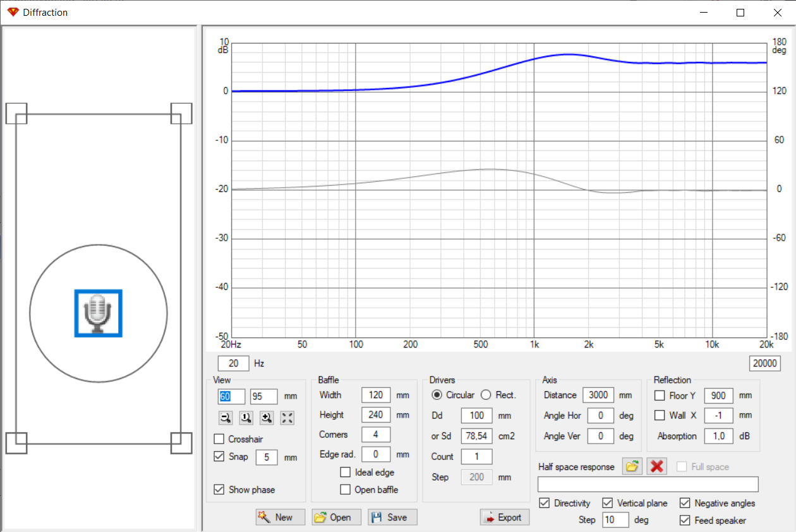Click the zoom 1:1 magnifier icon

246,417
